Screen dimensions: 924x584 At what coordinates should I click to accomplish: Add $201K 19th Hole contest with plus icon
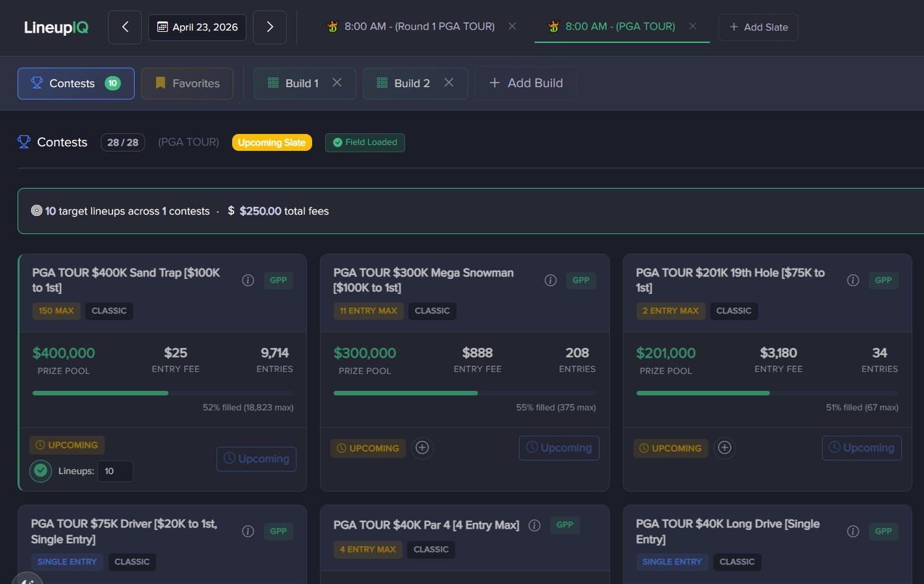pos(725,447)
